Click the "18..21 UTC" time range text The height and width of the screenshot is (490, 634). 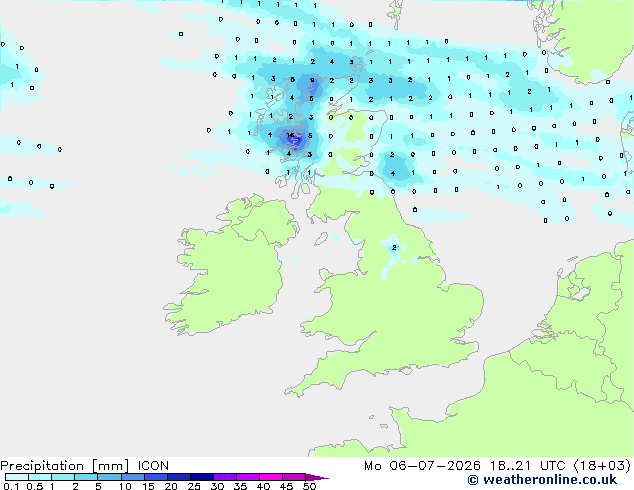(527, 466)
